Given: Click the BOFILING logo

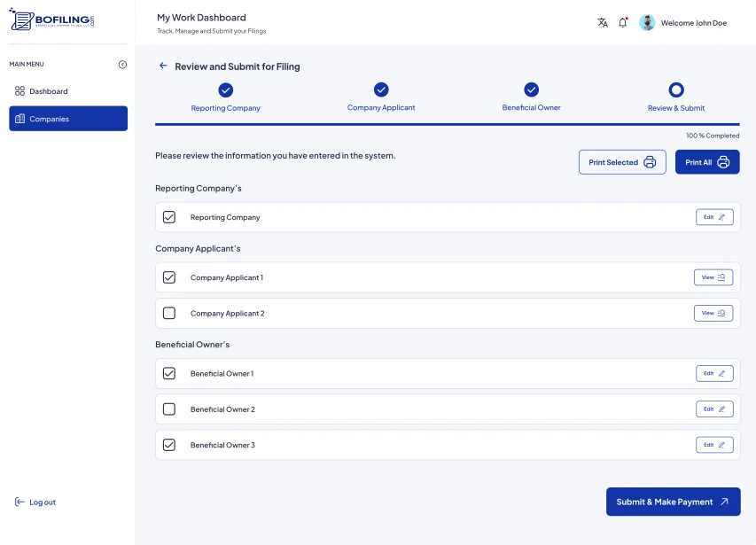Looking at the screenshot, I should coord(51,19).
